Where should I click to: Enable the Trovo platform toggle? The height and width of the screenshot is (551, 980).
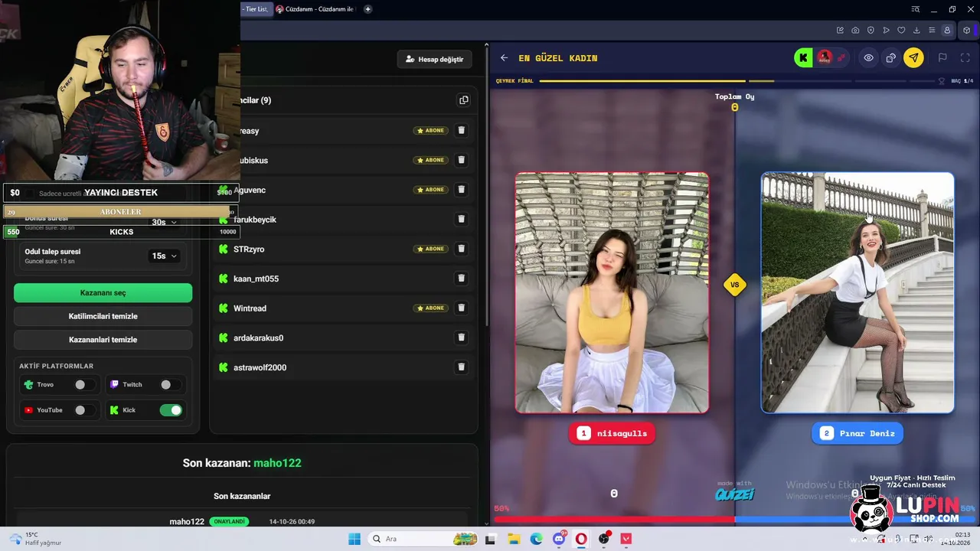pos(84,385)
